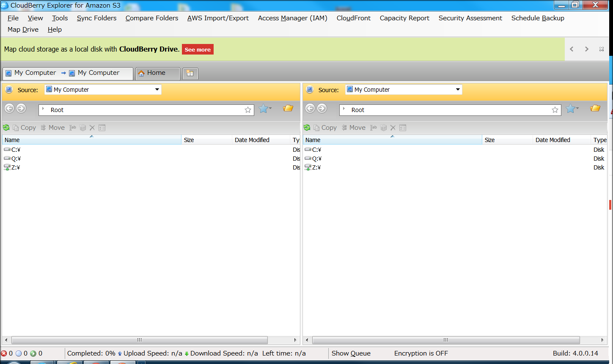Viewport: 613px width, 364px height.
Task: Toggle the bookmark star inside right path field
Action: tap(555, 110)
